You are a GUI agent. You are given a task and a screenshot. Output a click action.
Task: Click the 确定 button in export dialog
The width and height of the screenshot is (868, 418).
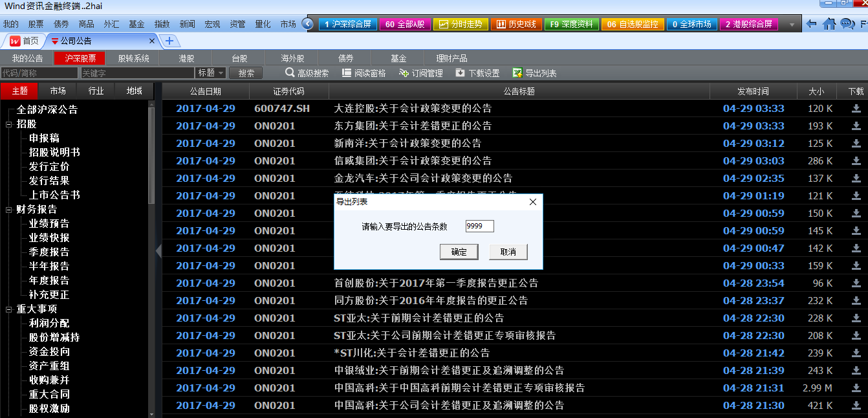coord(459,252)
